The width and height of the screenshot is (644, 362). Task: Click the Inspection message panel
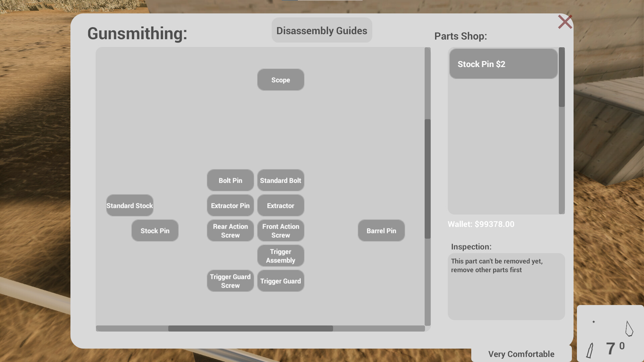click(x=506, y=287)
